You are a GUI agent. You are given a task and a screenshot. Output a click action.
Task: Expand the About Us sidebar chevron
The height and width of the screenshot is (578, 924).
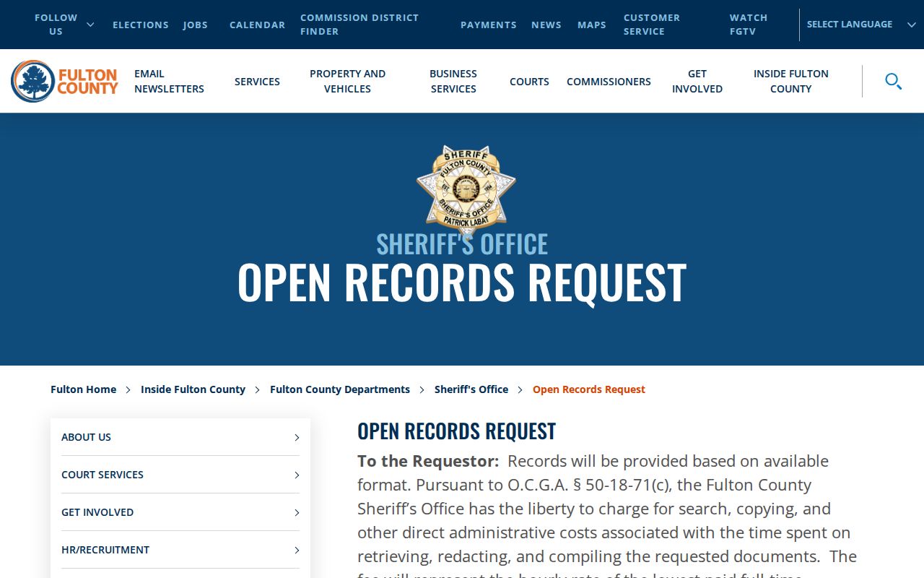[297, 437]
